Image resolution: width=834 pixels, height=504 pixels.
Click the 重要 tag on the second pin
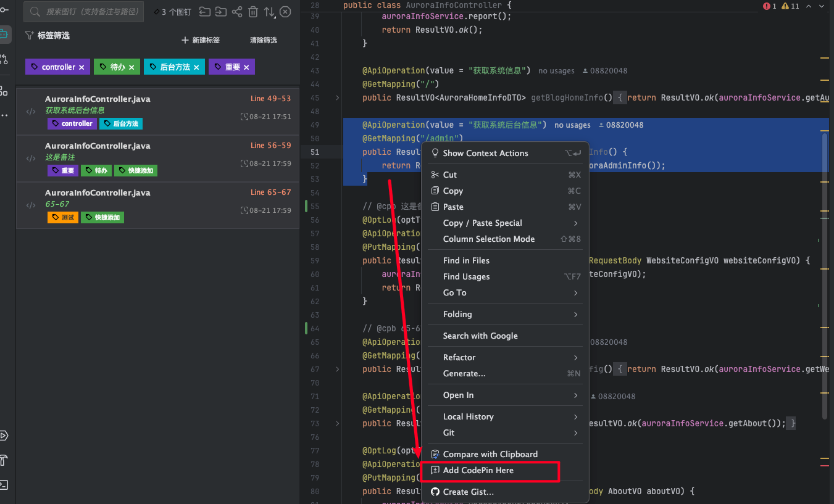(63, 170)
